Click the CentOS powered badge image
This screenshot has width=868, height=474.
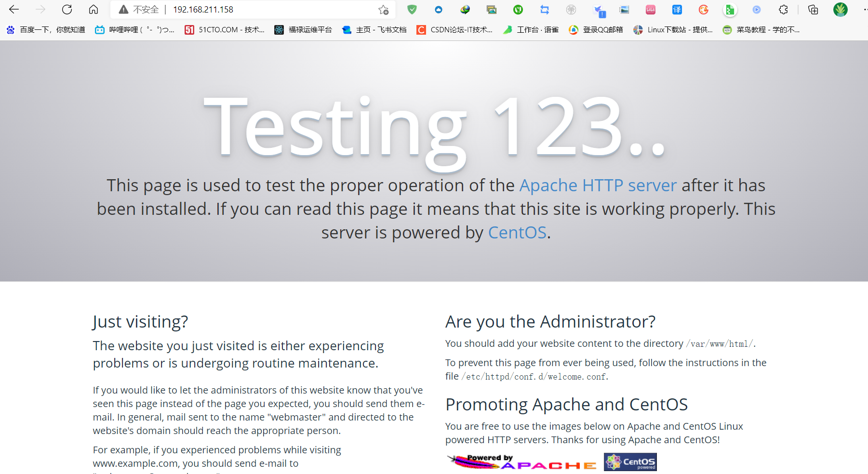tap(630, 462)
